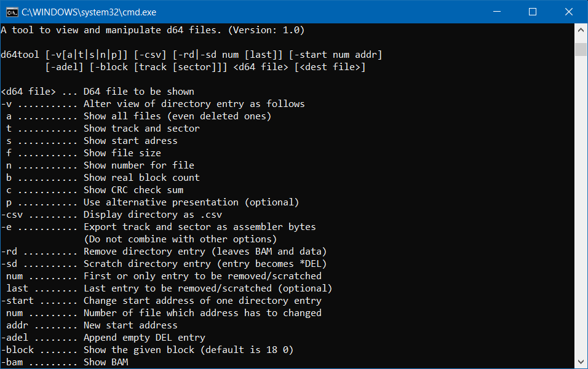588x369 pixels.
Task: Click the vertical scrollbar thumb
Action: click(x=581, y=49)
